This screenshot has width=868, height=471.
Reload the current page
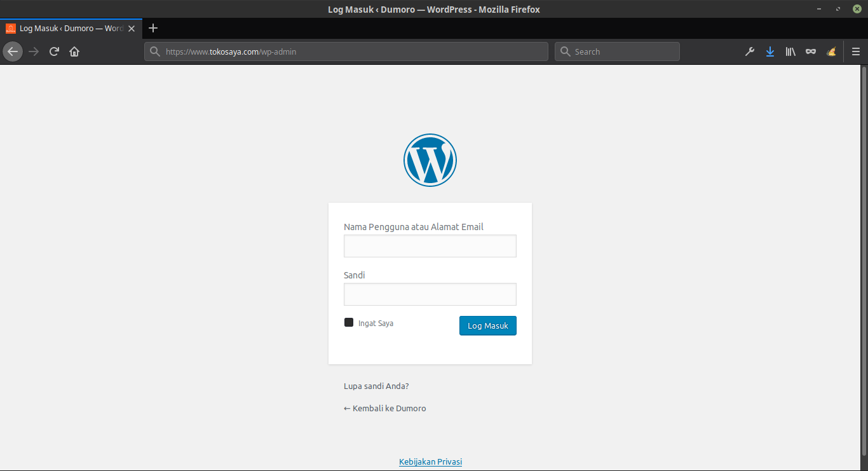tap(54, 51)
